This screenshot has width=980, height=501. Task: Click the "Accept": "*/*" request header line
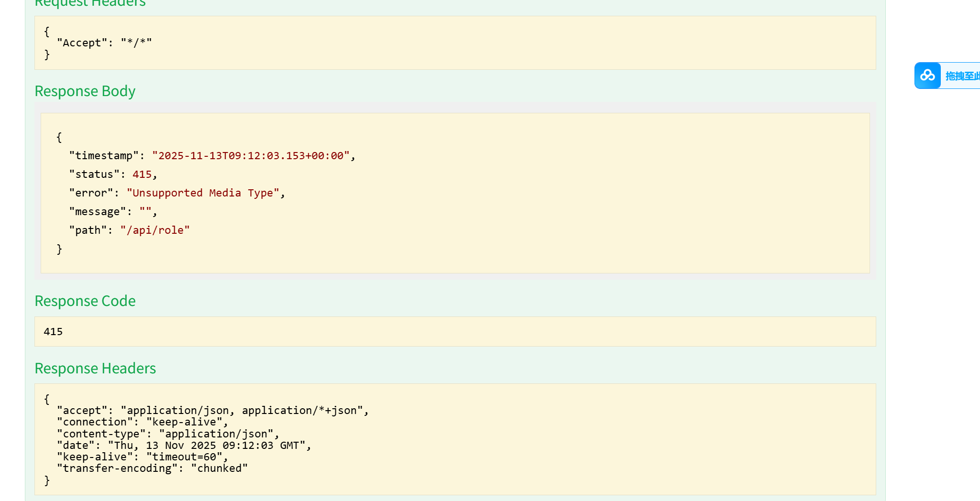104,43
